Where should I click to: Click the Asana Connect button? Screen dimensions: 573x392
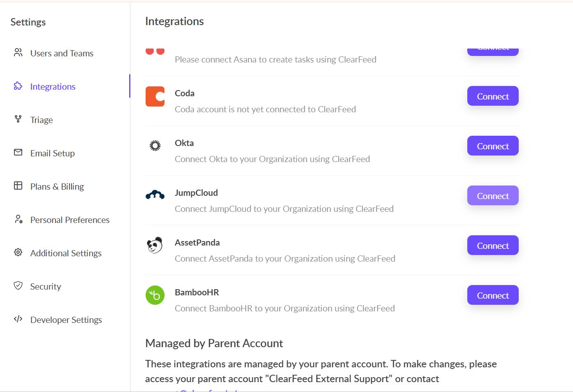(x=492, y=51)
